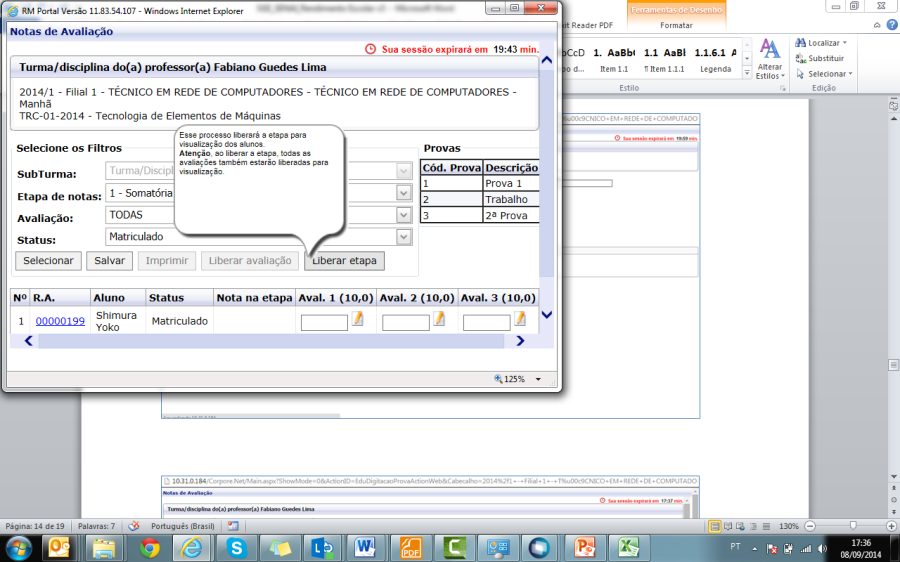Open the IE zoom level 125% dropdown arrow
The height and width of the screenshot is (562, 900).
pos(538,379)
